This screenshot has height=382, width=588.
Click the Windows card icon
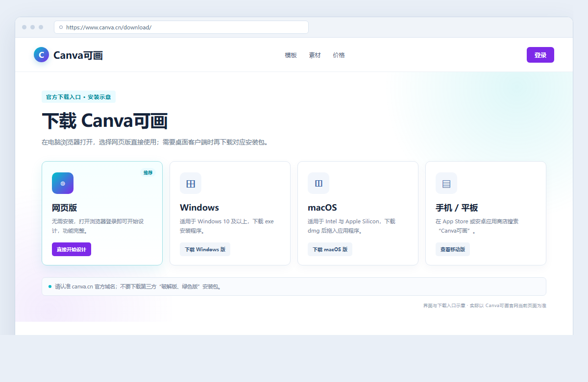coord(191,183)
